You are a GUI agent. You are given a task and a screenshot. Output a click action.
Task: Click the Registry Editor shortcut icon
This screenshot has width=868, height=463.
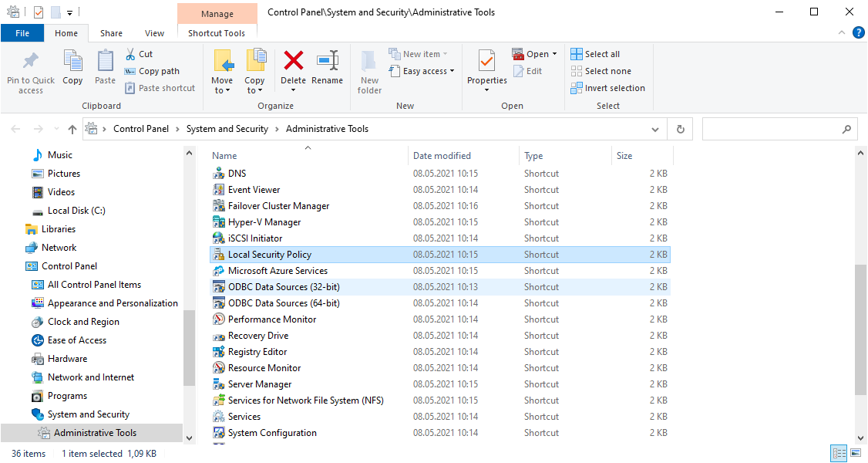click(x=219, y=352)
